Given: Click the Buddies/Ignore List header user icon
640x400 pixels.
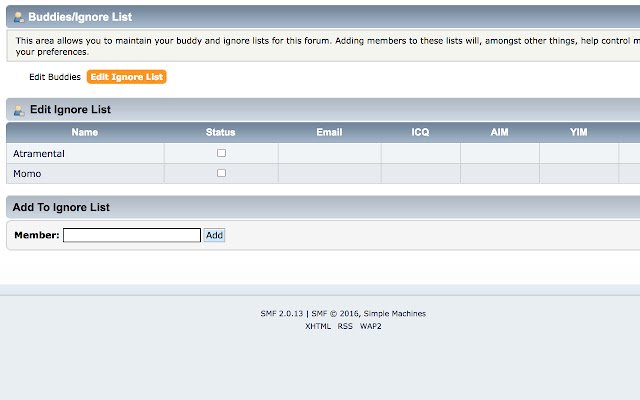Looking at the screenshot, I should point(19,17).
